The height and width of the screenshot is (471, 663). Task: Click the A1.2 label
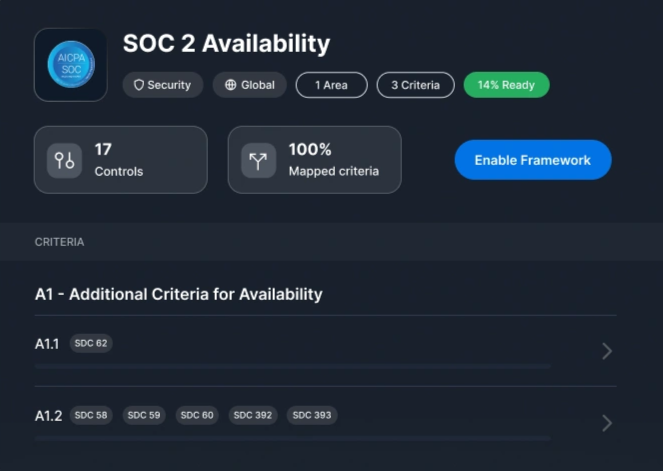pos(48,416)
